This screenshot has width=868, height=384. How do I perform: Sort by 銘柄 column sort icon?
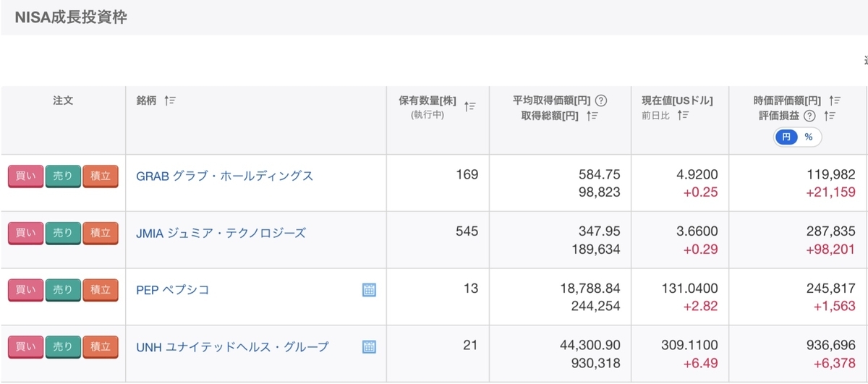tap(170, 101)
